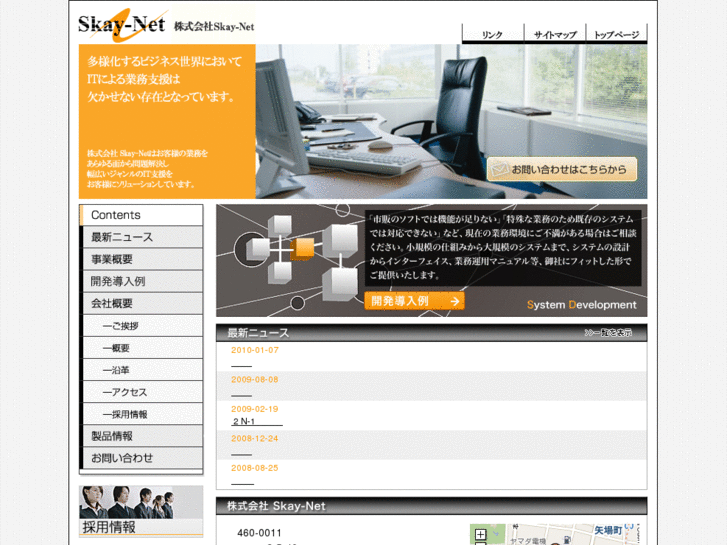Open the news link under 2009-02-19

tap(257, 422)
